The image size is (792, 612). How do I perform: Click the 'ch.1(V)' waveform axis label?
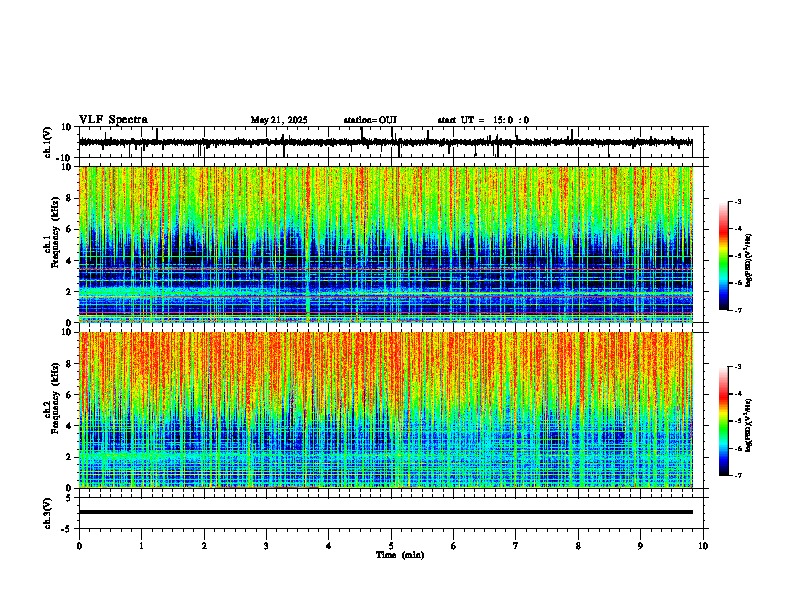click(48, 142)
